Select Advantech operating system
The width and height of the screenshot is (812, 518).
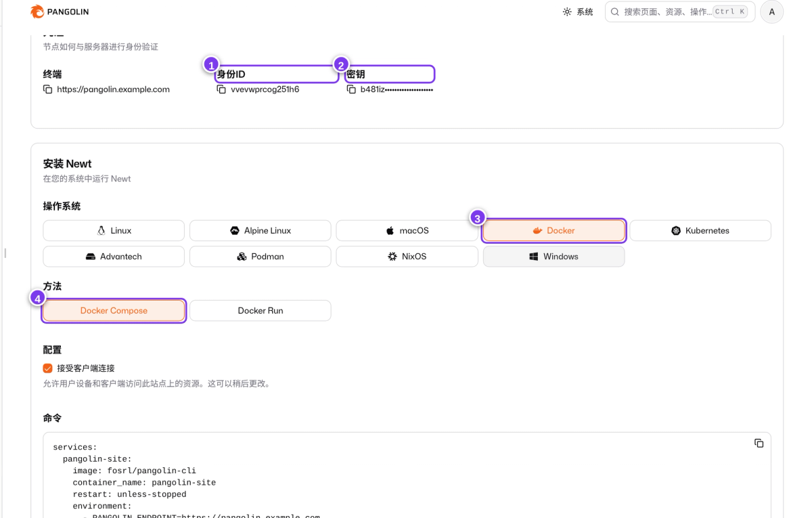[114, 257]
